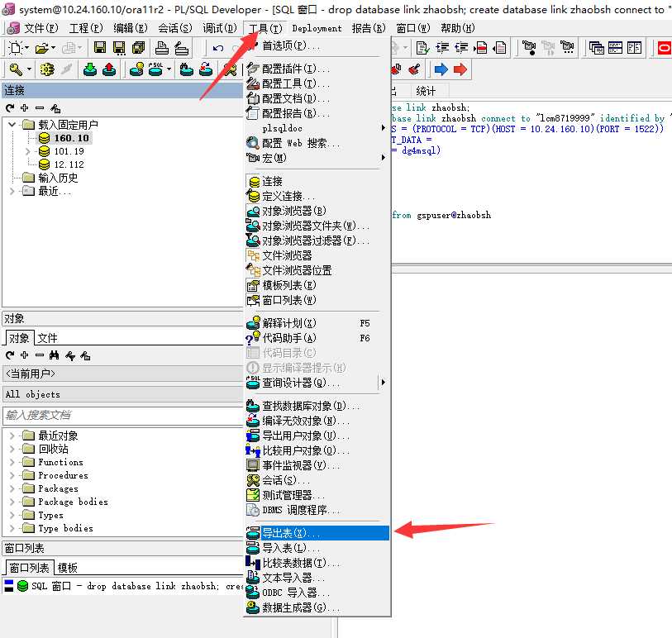Select the Types folder
The width and height of the screenshot is (672, 638).
tap(50, 515)
